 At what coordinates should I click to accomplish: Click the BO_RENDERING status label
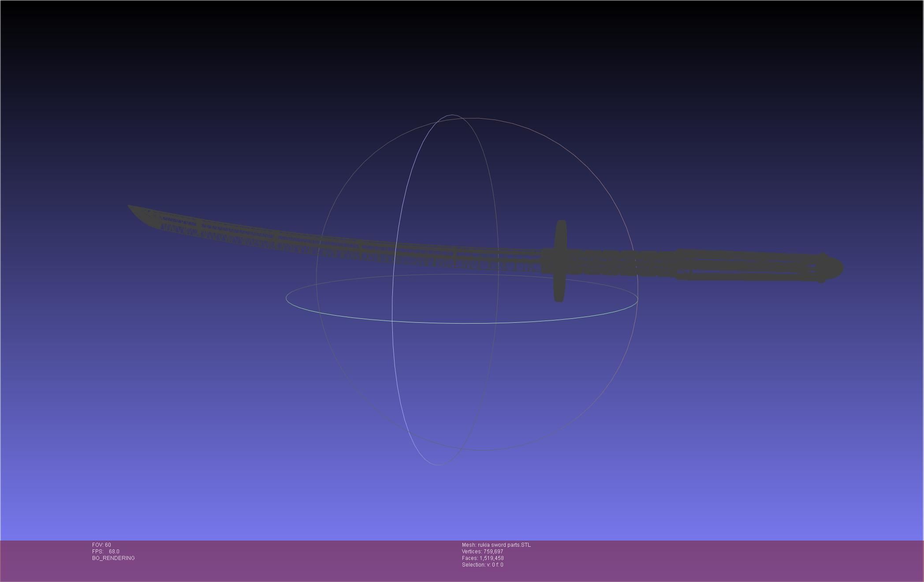[x=113, y=558]
